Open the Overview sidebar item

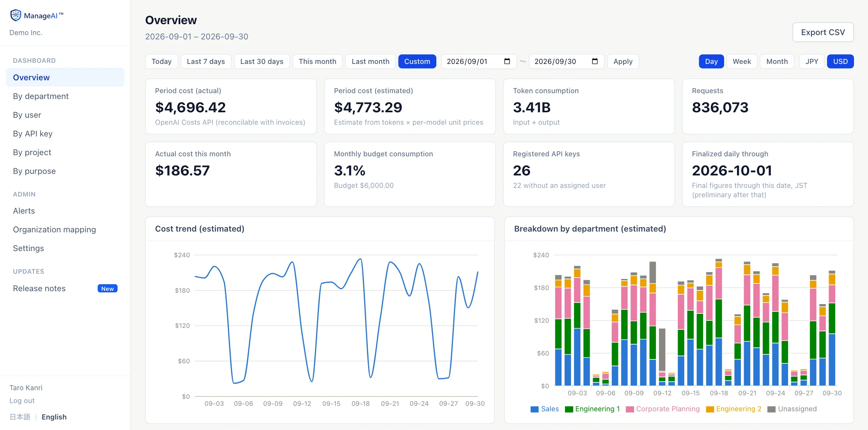pyautogui.click(x=65, y=77)
